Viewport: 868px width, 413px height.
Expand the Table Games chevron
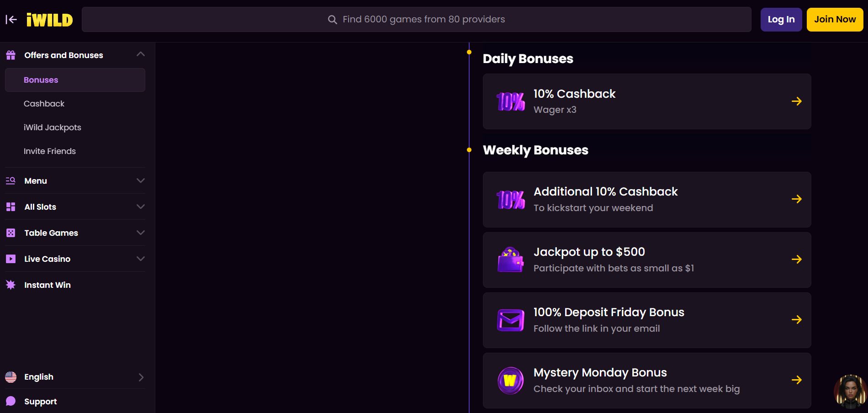(141, 233)
